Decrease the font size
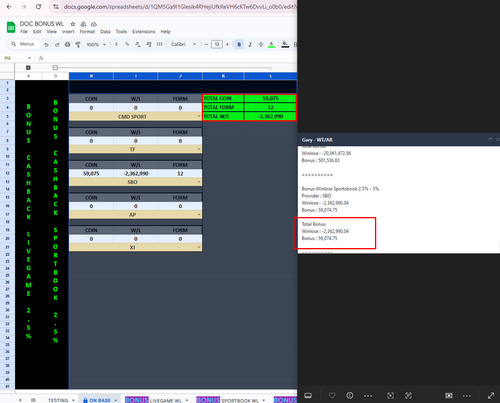This screenshot has height=403, width=500. point(206,44)
